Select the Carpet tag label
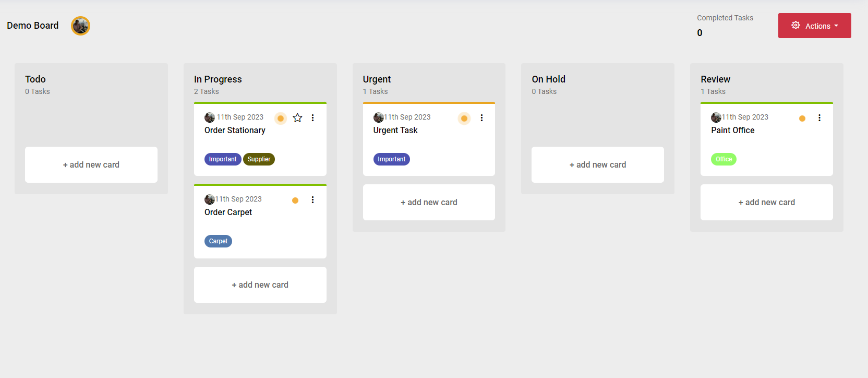 point(218,241)
